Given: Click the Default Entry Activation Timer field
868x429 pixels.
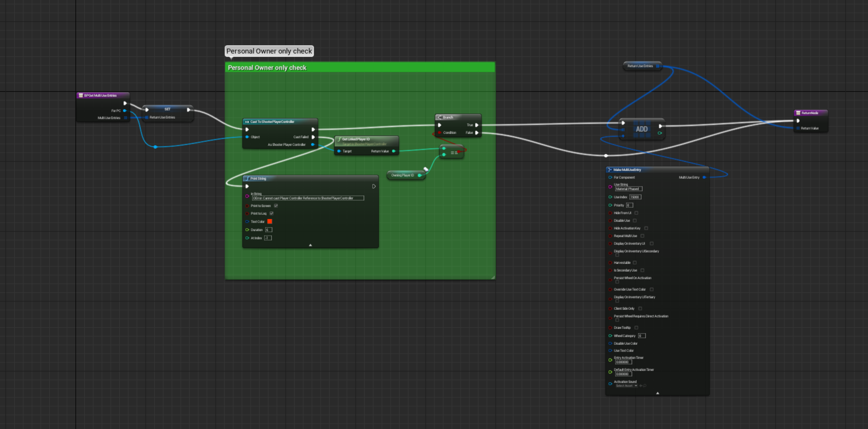Looking at the screenshot, I should tap(623, 374).
